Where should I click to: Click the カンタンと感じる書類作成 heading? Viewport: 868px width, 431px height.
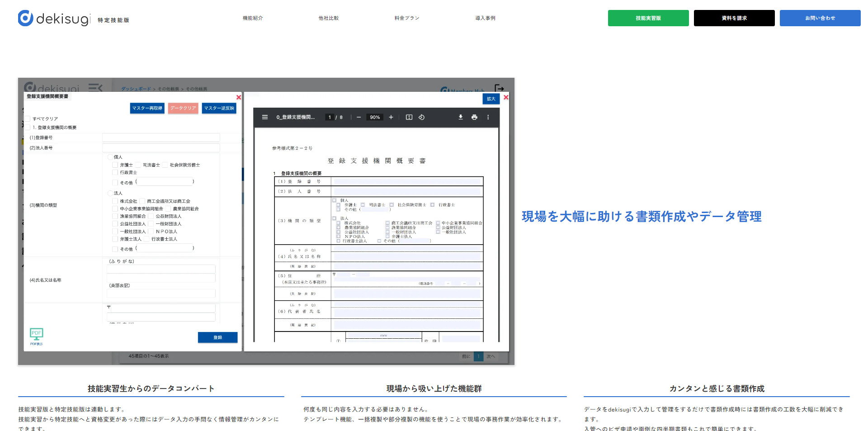click(x=717, y=388)
